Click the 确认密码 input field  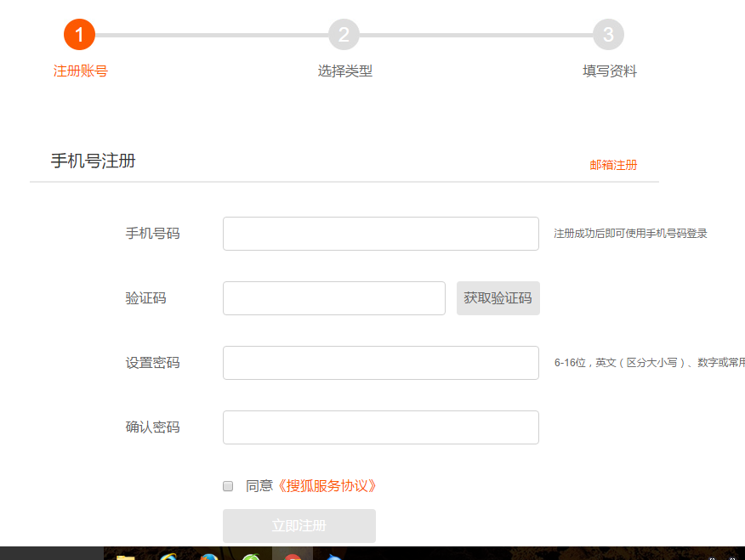click(x=381, y=427)
